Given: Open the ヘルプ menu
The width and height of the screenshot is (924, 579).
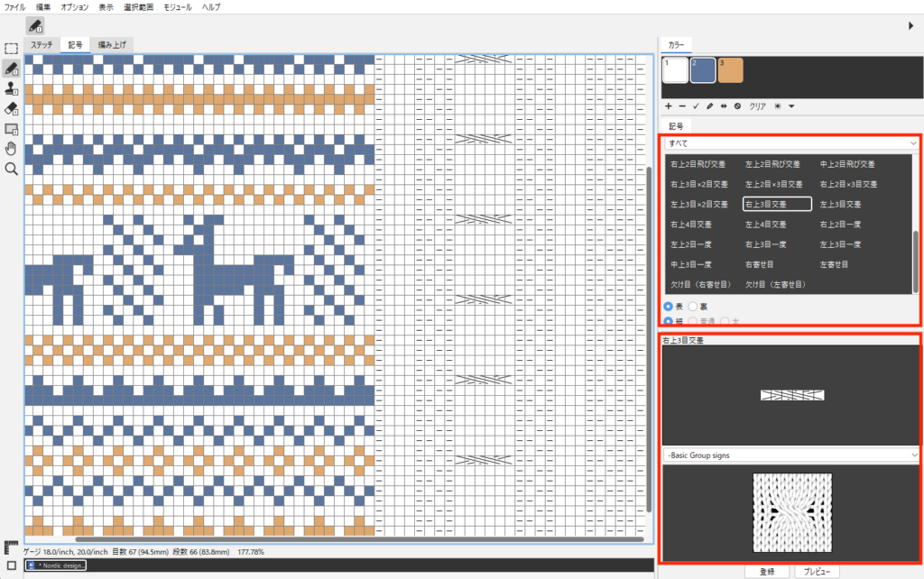Looking at the screenshot, I should [211, 7].
